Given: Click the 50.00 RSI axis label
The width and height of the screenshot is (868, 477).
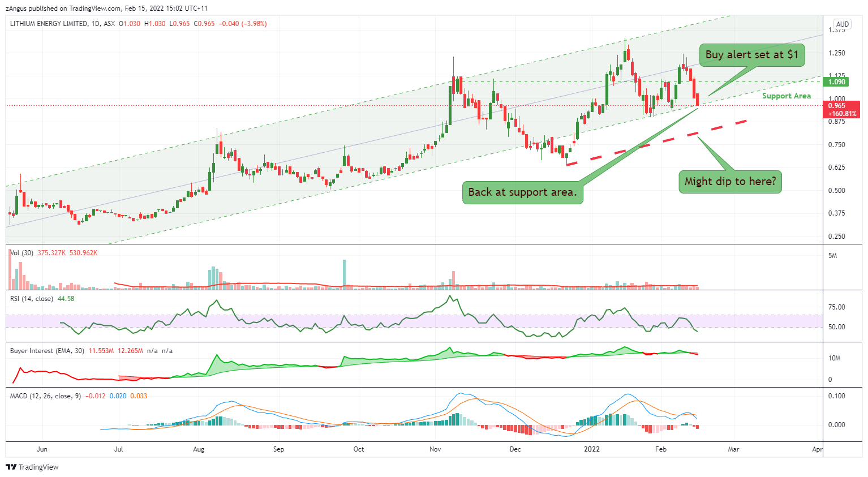Looking at the screenshot, I should (836, 327).
